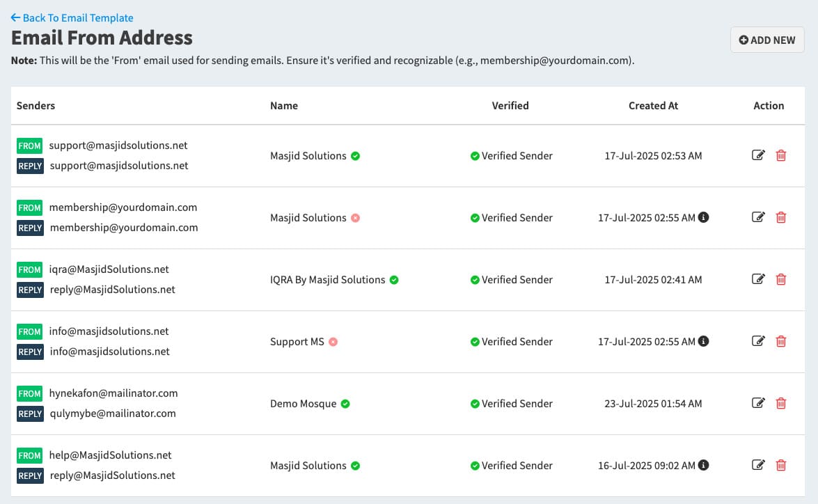
Task: Click green check beside IQRA By Masjid Solutions
Action: point(394,280)
